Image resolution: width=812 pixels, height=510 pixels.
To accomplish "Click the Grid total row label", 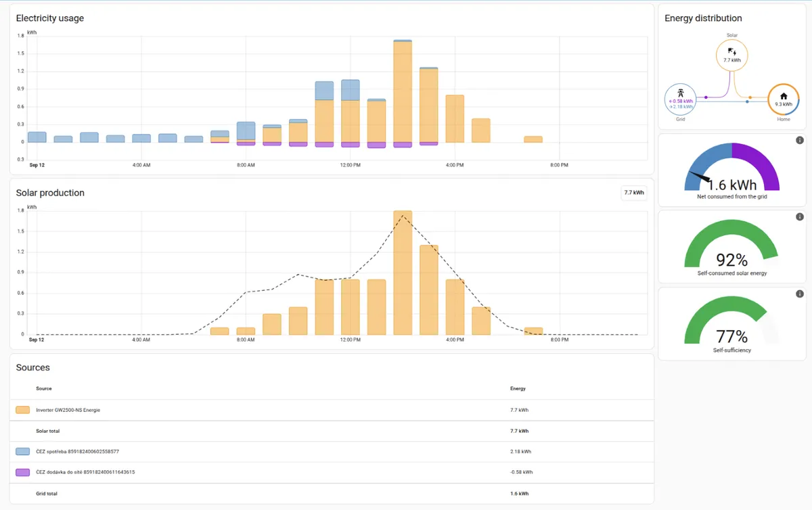I will [47, 494].
